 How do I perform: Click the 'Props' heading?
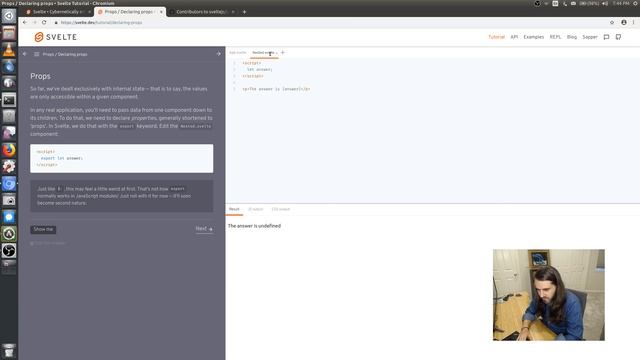coord(40,76)
